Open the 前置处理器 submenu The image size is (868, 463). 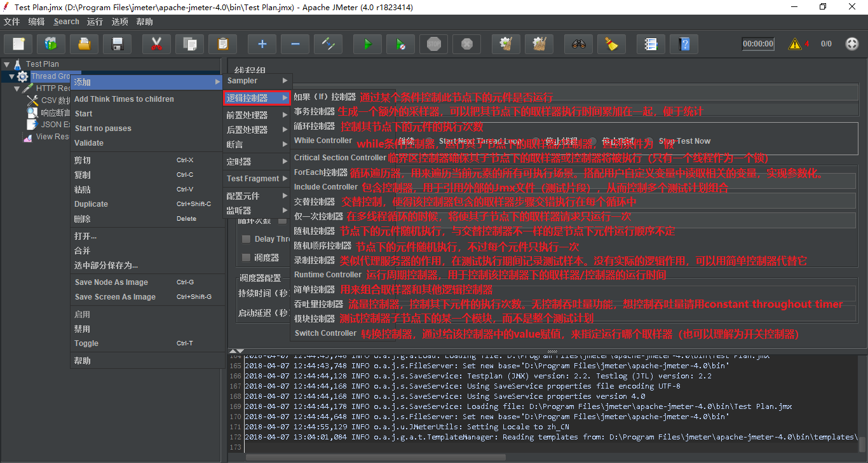click(x=257, y=115)
